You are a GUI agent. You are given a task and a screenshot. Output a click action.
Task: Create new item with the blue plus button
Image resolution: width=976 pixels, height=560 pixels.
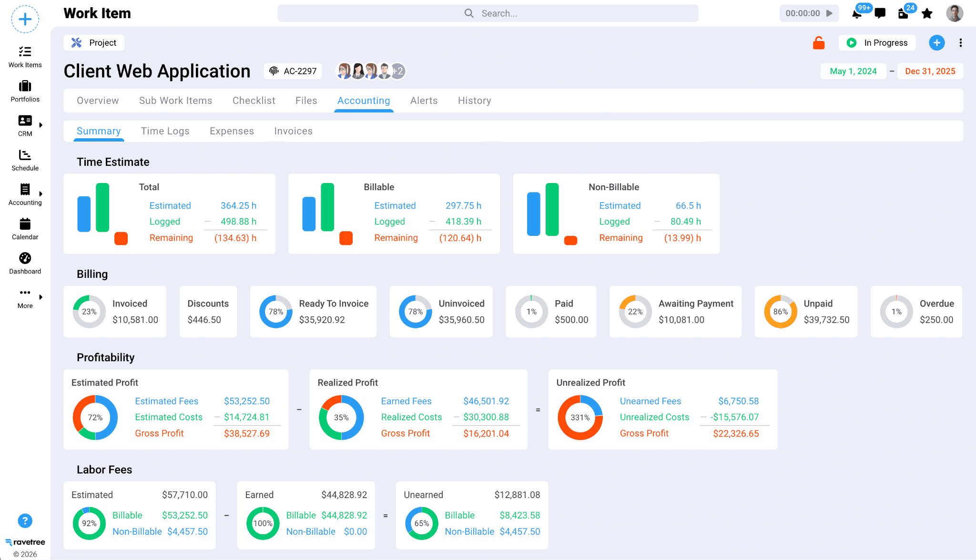coord(937,42)
